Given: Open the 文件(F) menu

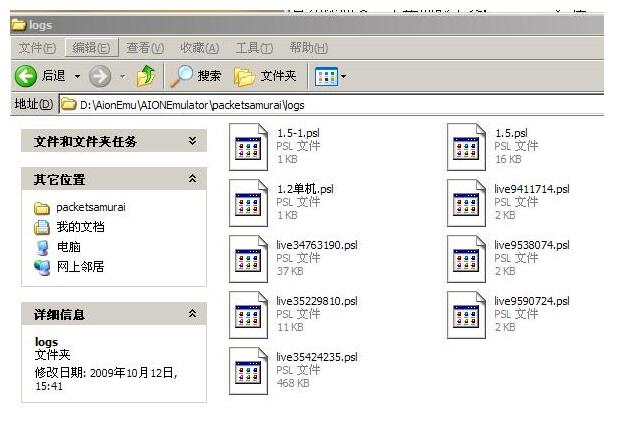Looking at the screenshot, I should click(38, 48).
